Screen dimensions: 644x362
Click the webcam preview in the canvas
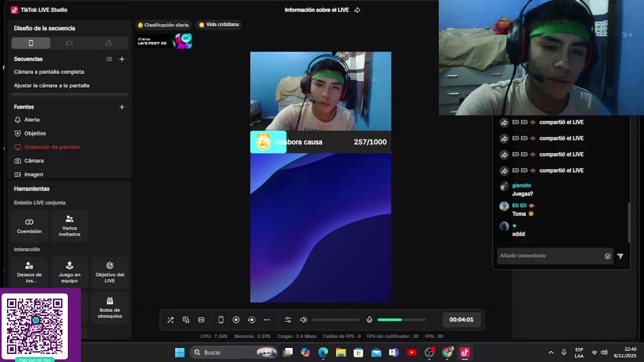point(320,91)
